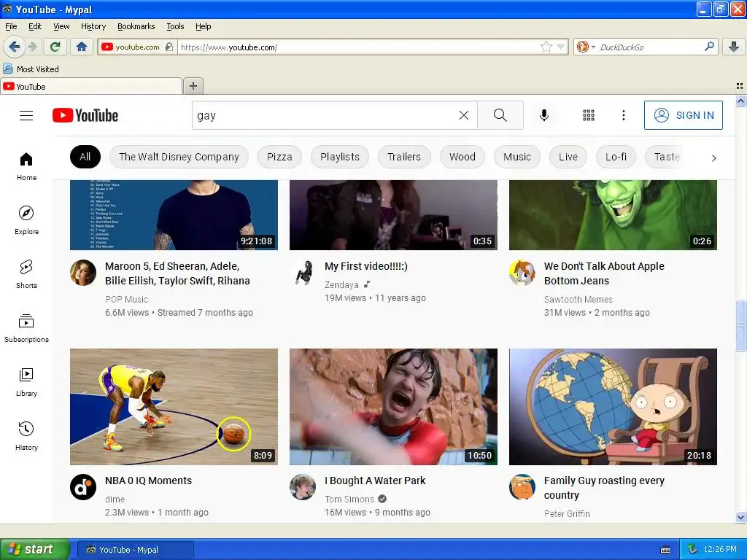Open the YouTube apps grid icon
Image resolution: width=747 pixels, height=560 pixels.
click(x=589, y=115)
